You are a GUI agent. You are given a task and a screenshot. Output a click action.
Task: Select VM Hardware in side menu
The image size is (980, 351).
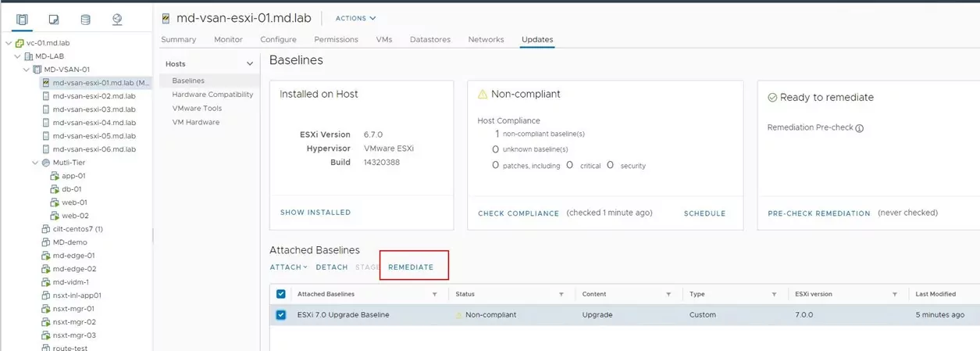[195, 122]
